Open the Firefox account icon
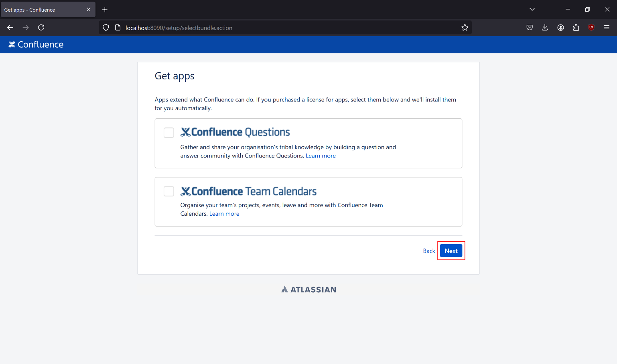 point(560,28)
